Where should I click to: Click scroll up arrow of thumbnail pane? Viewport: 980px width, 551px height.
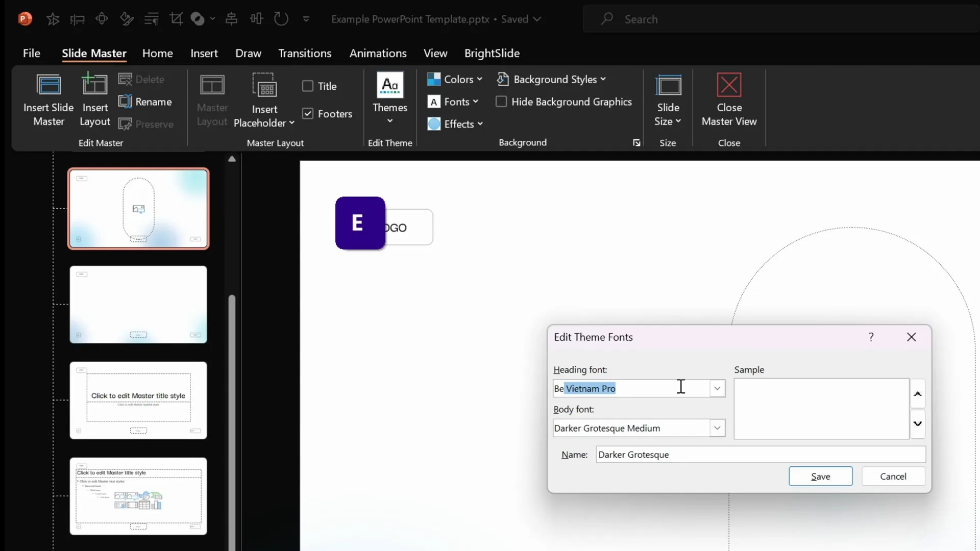coord(232,159)
